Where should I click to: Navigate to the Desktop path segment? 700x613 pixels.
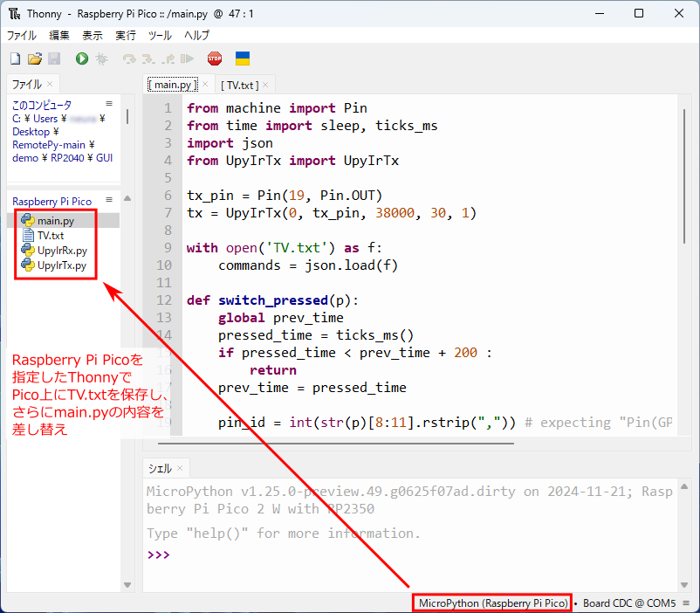[31, 132]
